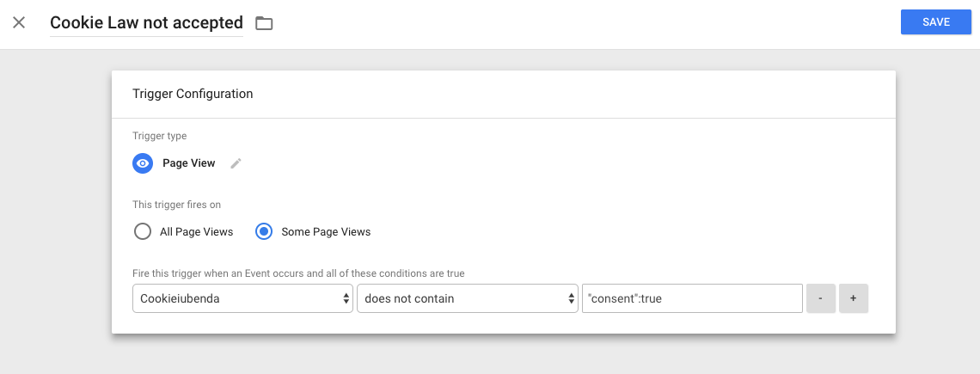Select the All Page Views radio button
The image size is (980, 374).
[x=143, y=231]
